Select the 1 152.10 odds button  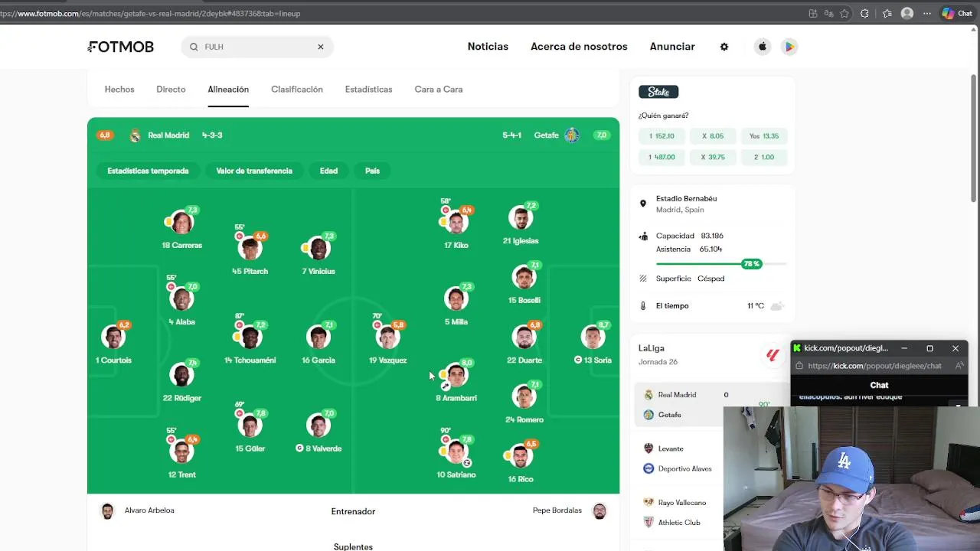click(661, 136)
